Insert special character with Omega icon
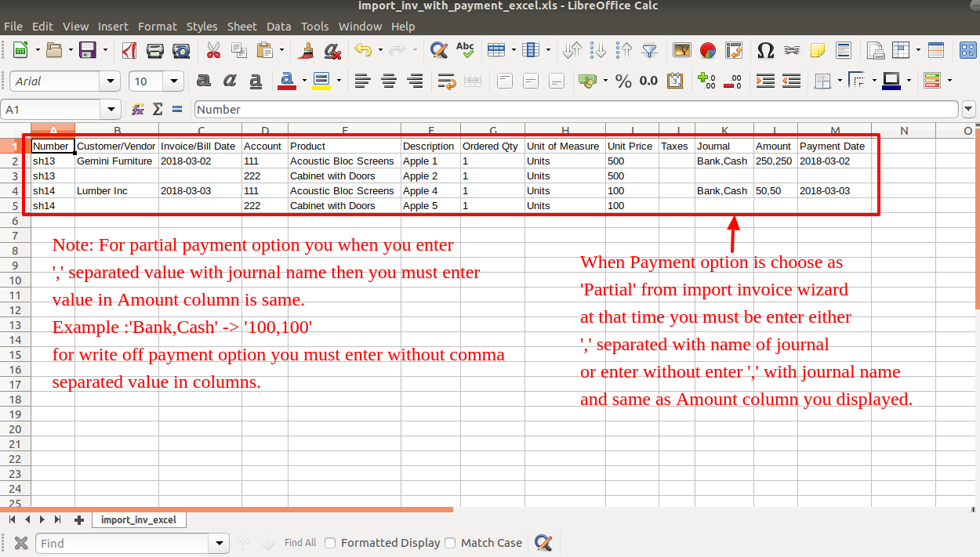980x557 pixels. pyautogui.click(x=765, y=51)
